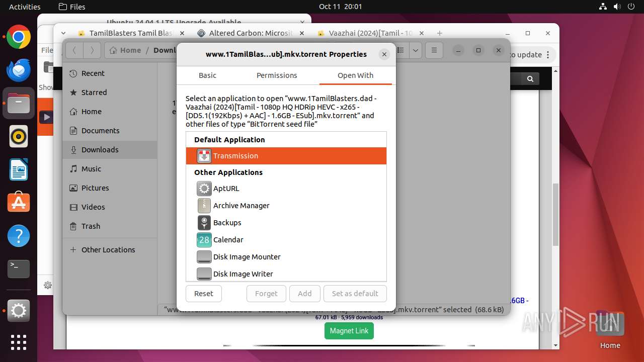Screen dimensions: 644x362
Task: Open a new browser tab
Action: 440,33
